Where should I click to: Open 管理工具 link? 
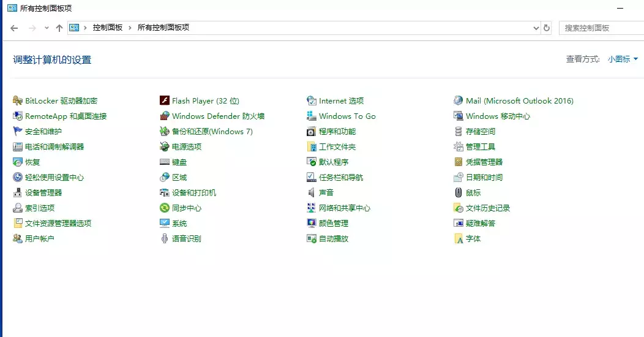pos(481,146)
